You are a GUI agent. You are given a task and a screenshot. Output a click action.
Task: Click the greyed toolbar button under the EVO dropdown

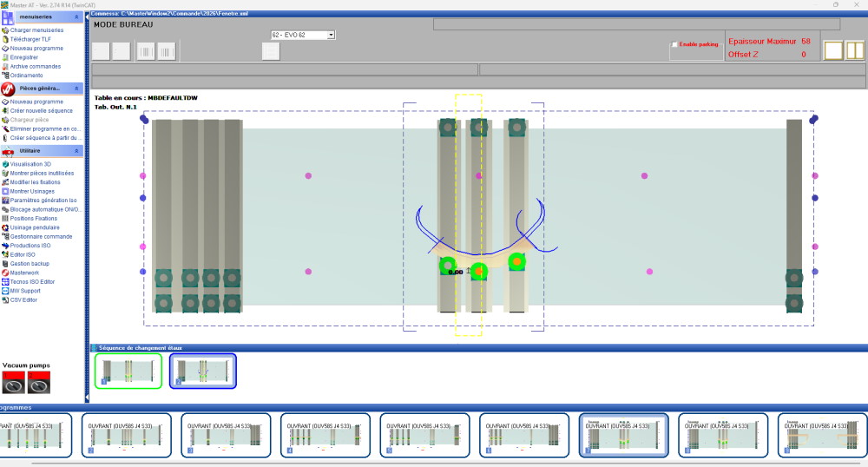[x=271, y=51]
